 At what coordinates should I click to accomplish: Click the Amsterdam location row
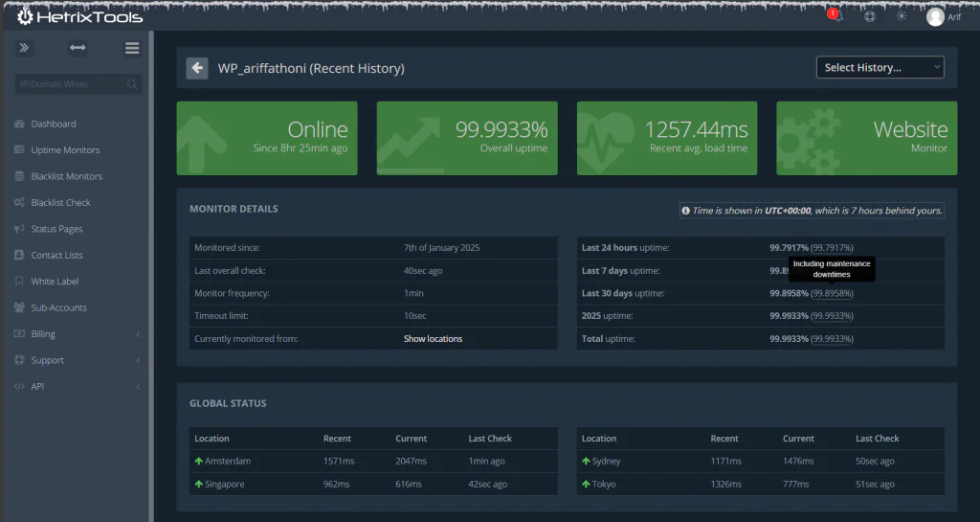(x=373, y=461)
